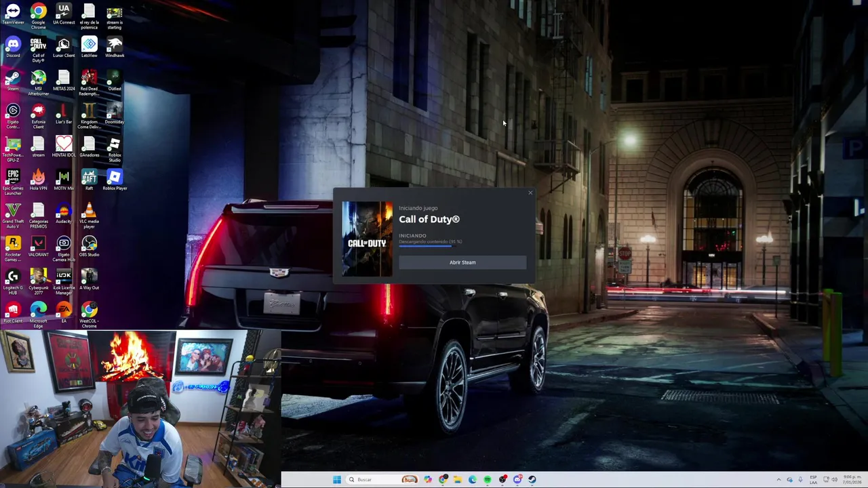868x488 pixels.
Task: Select the Roblox Studio desktop shortcut
Action: point(115,149)
